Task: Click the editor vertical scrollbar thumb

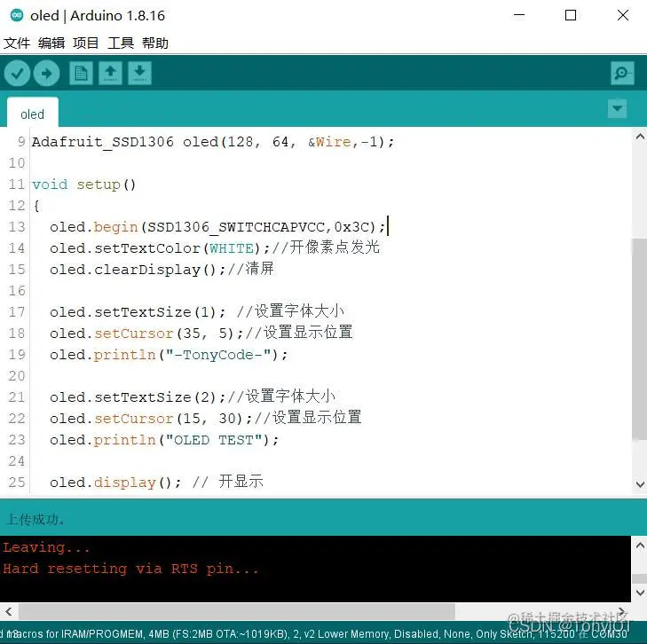Action: click(x=639, y=339)
